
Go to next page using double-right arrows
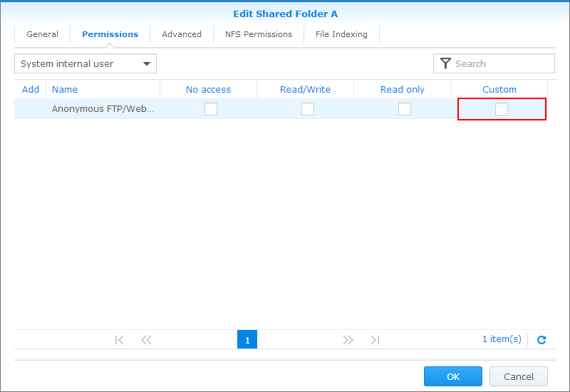coord(348,340)
